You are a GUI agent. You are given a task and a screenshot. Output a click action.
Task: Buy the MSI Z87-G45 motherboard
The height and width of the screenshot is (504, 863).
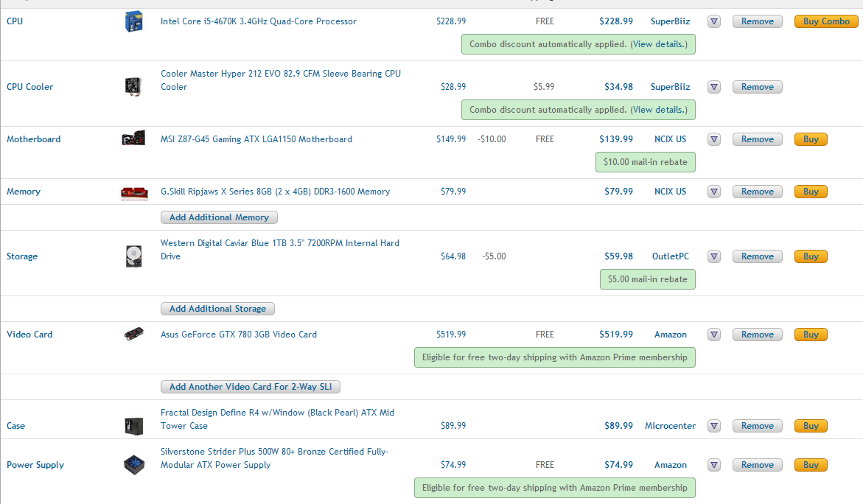811,139
